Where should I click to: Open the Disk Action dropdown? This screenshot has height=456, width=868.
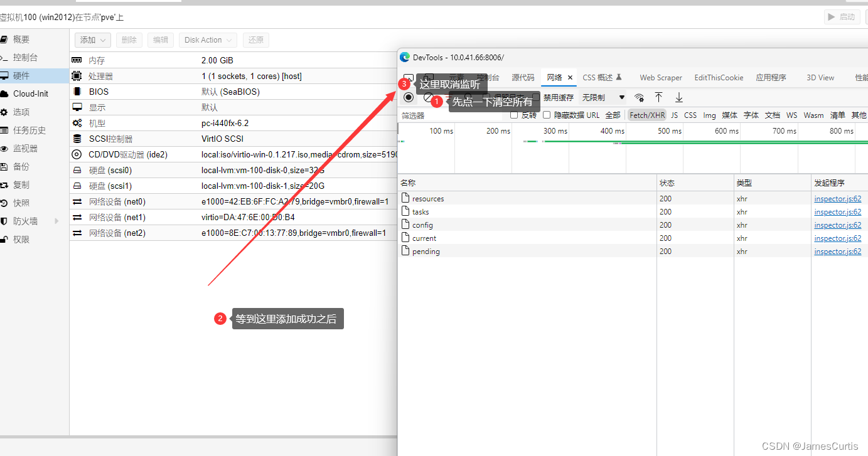pos(208,40)
